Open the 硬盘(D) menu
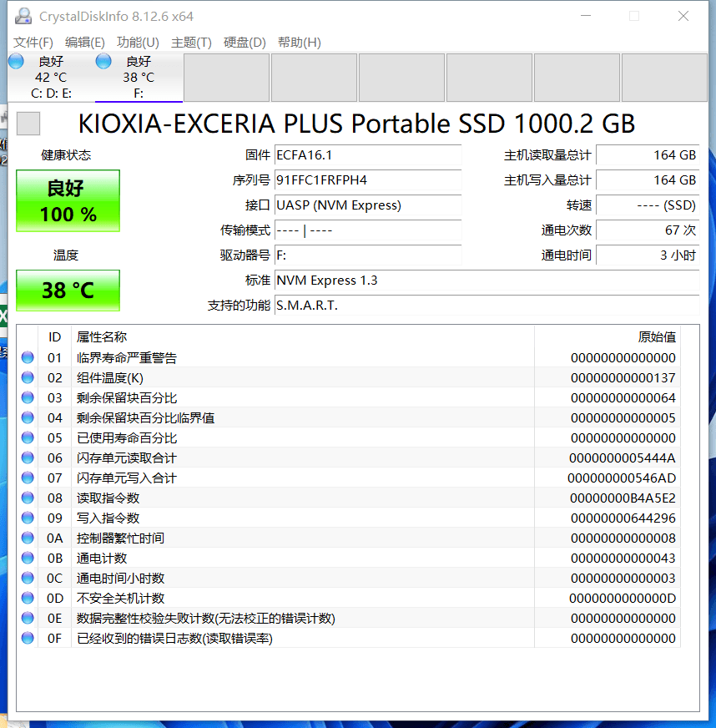The height and width of the screenshot is (728, 716). [245, 43]
